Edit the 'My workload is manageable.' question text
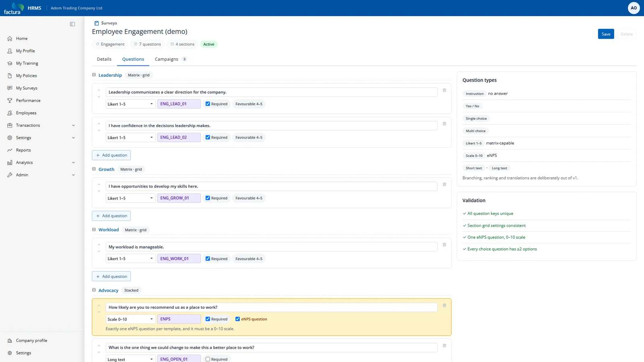Screen dimensions: 644x362 coord(272,247)
